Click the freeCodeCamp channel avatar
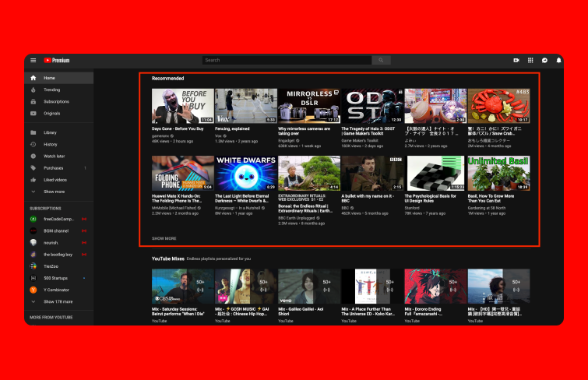The width and height of the screenshot is (588, 380). pos(33,219)
